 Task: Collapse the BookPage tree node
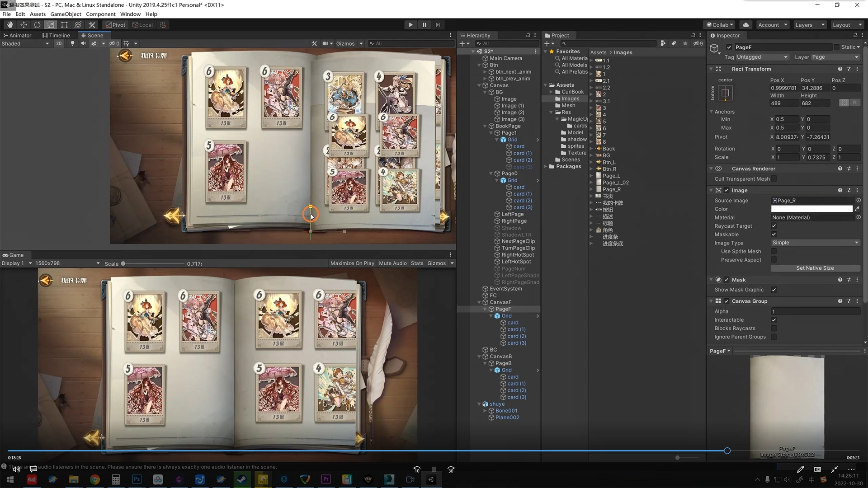coord(485,126)
